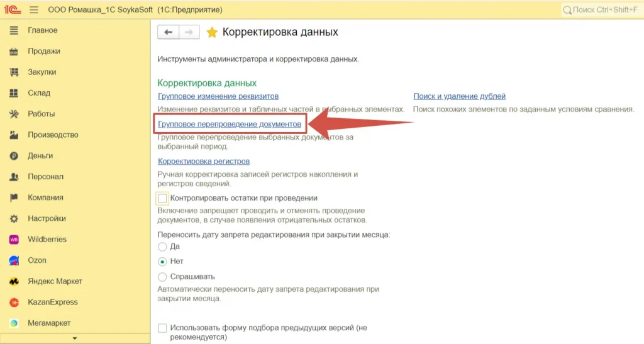Select the Спрашивать radio option
Viewport: 644px width, 344px height.
click(x=163, y=277)
